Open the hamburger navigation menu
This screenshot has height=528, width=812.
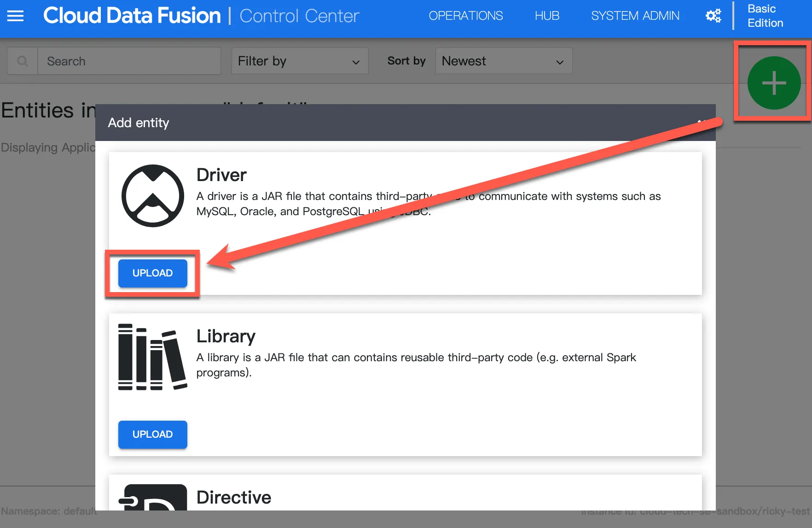click(15, 16)
